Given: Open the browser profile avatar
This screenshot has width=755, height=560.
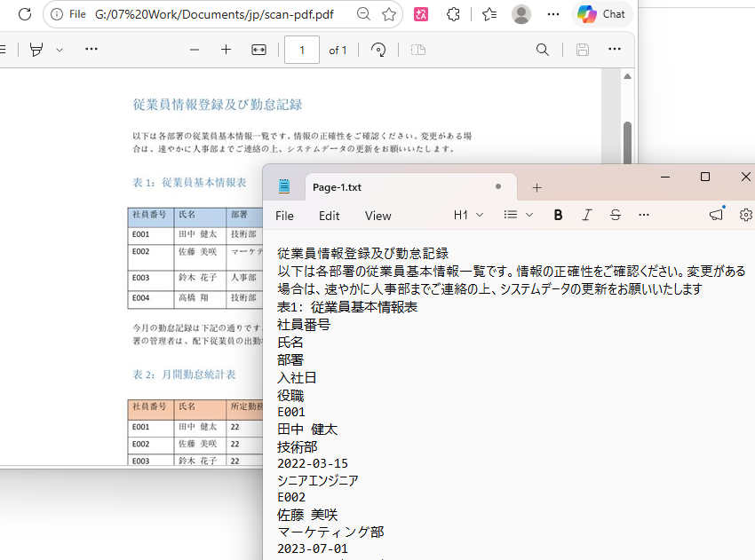Looking at the screenshot, I should [521, 14].
